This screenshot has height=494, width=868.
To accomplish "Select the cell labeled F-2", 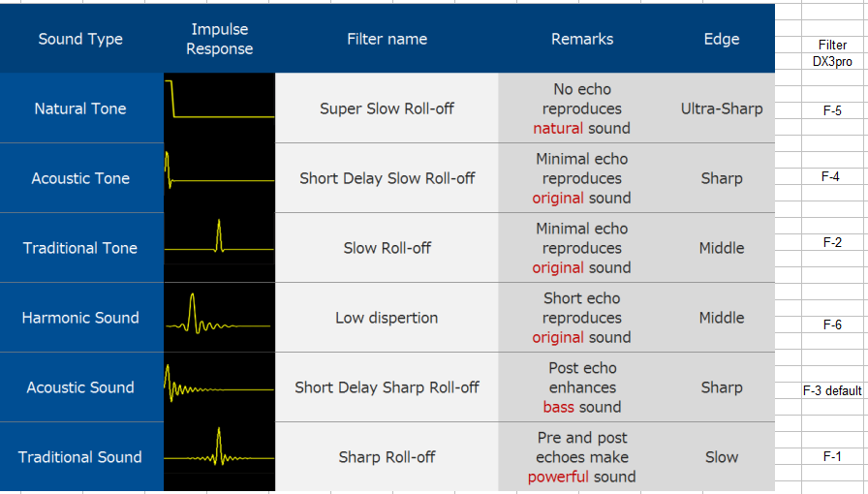I will click(832, 242).
